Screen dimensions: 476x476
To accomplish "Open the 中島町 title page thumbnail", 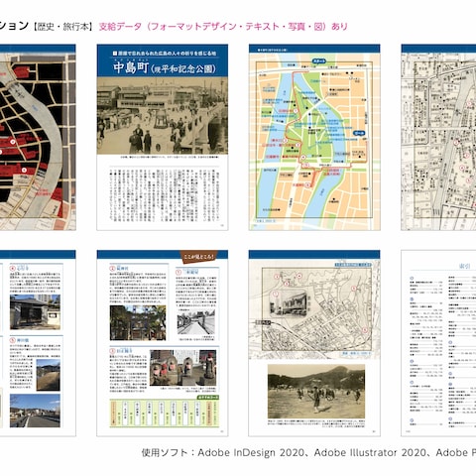I will [163, 137].
